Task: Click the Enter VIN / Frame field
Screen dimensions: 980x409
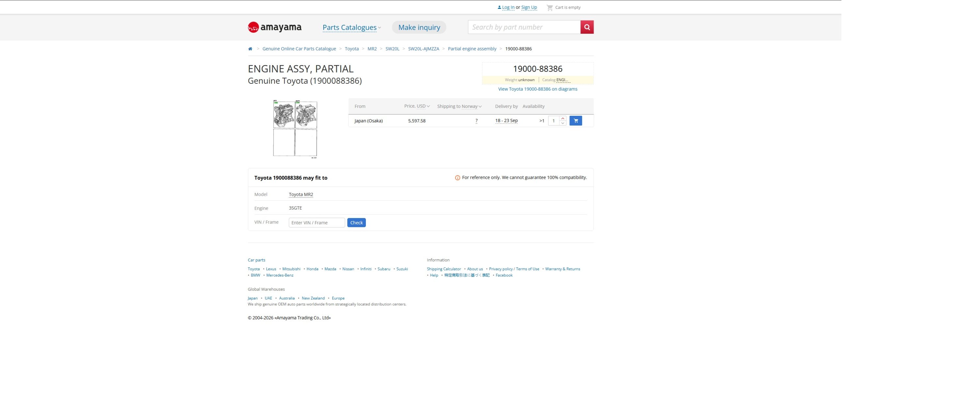Action: [x=317, y=222]
